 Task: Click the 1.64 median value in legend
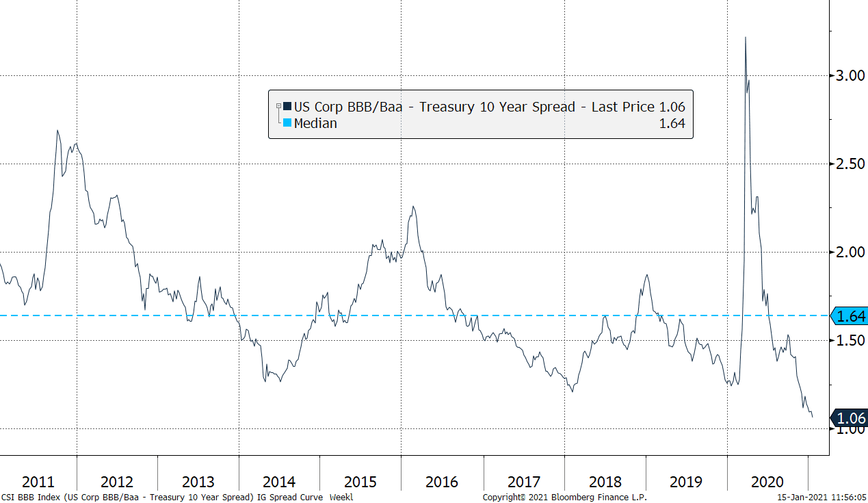[x=672, y=124]
